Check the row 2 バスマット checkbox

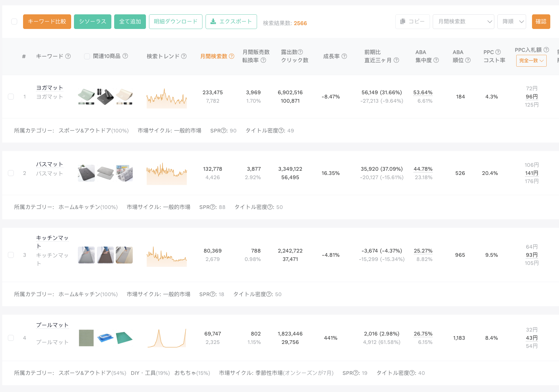pos(11,173)
